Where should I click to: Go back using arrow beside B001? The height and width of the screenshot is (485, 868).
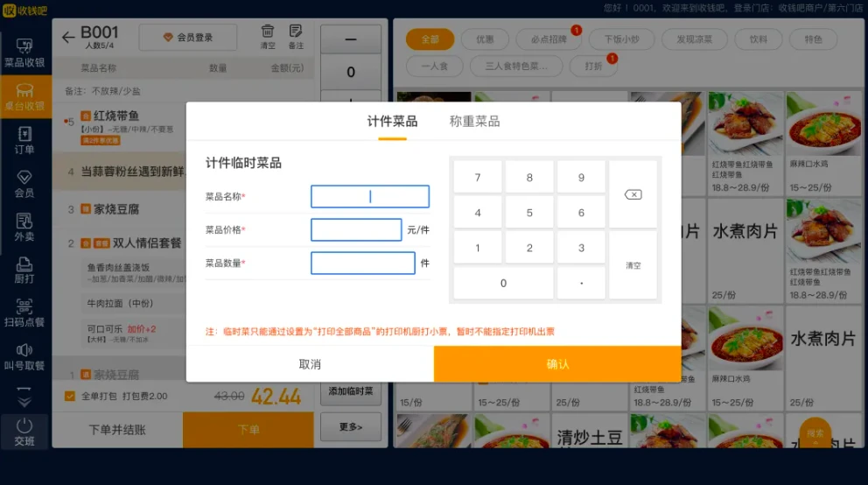pos(68,37)
